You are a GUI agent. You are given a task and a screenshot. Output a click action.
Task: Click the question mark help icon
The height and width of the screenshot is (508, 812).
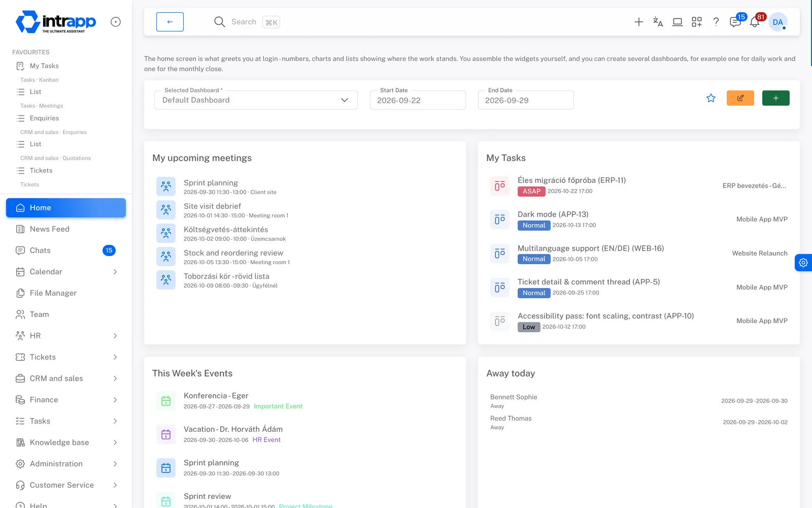(x=716, y=22)
